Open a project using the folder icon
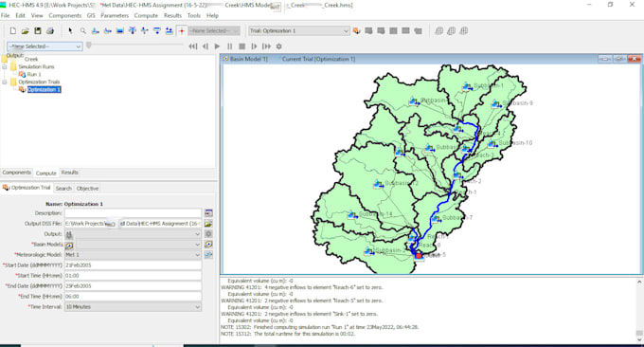Image resolution: width=644 pixels, height=347 pixels. (x=25, y=31)
